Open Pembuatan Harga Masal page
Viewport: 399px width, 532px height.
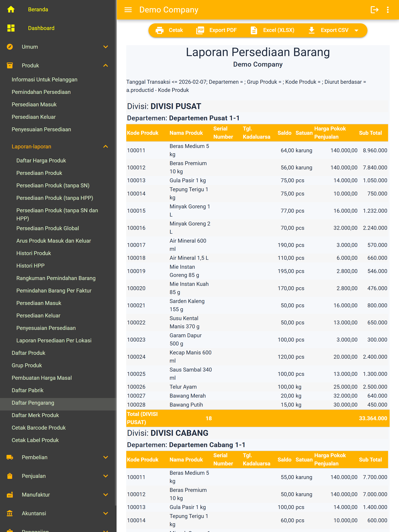[42, 378]
